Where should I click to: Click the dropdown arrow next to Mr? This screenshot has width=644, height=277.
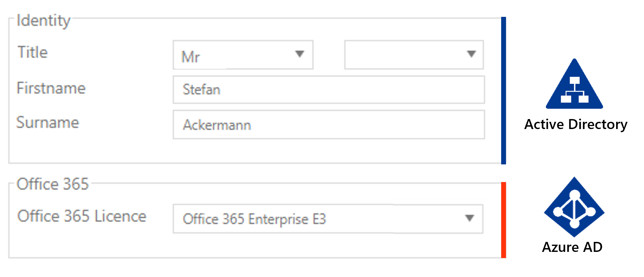(300, 54)
